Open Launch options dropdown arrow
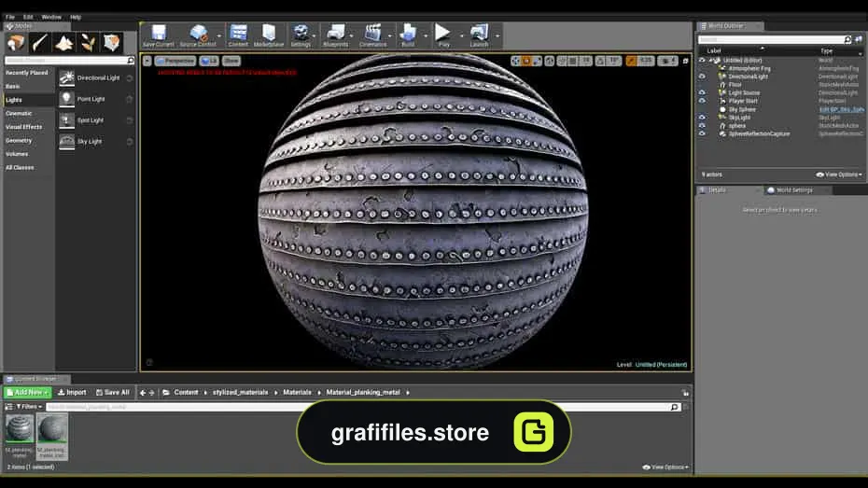 coord(497,36)
